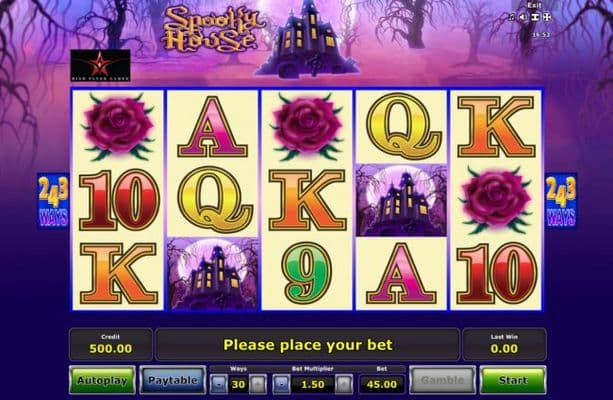Image resolution: width=613 pixels, height=400 pixels.
Task: Toggle the music note icon
Action: (511, 17)
